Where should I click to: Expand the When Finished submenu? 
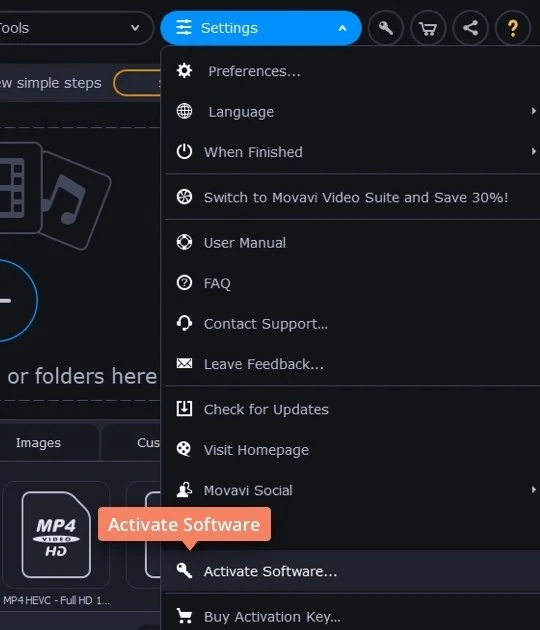(352, 152)
